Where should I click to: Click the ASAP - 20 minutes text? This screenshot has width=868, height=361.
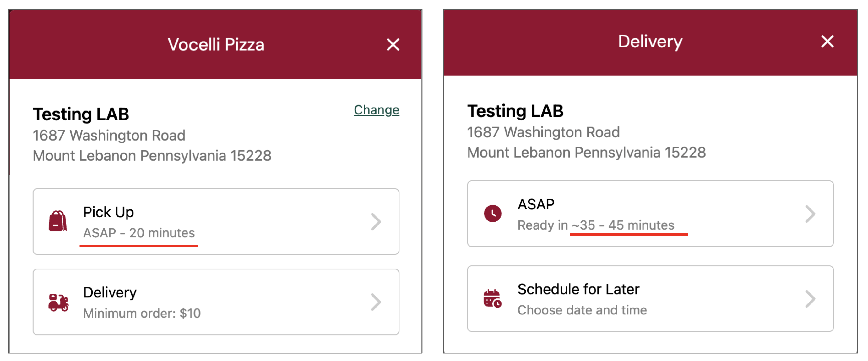tap(139, 233)
